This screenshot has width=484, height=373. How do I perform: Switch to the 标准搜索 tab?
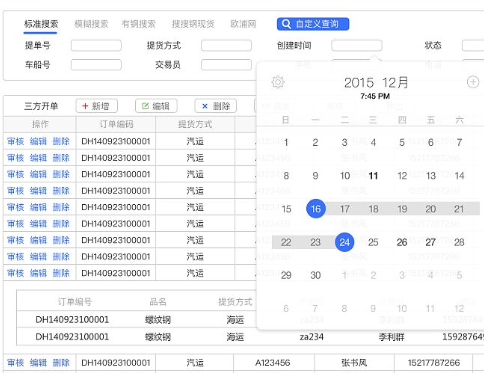click(41, 24)
